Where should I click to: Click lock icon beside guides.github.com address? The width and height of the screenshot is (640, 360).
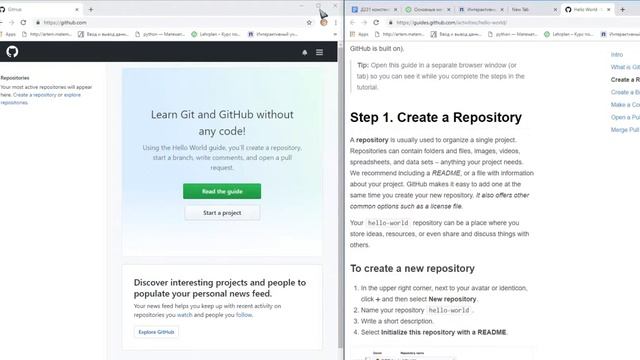pyautogui.click(x=391, y=22)
